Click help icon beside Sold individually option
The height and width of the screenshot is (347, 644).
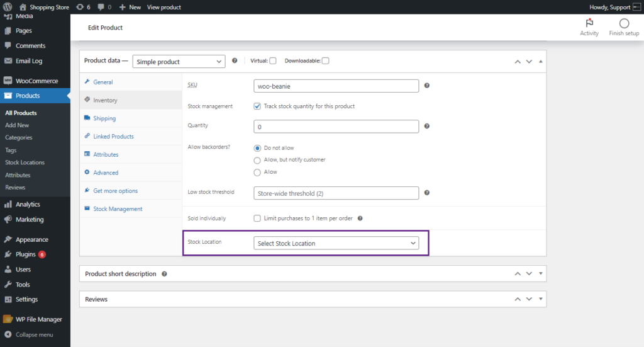[x=360, y=219]
